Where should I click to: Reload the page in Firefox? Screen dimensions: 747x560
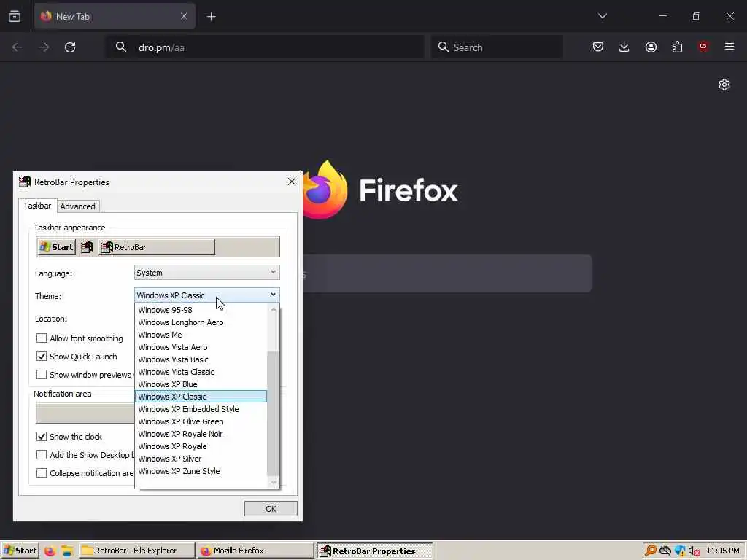70,47
